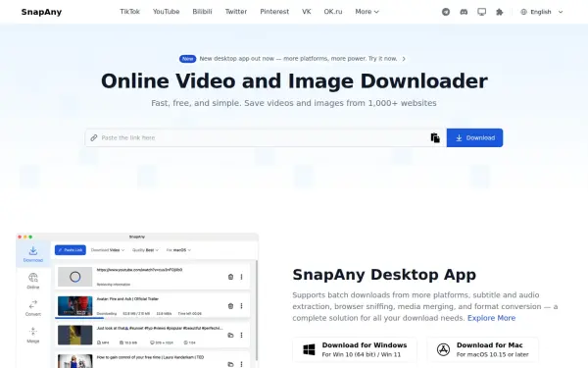
Task: Select Merge icon in app preview sidebar
Action: click(x=33, y=335)
